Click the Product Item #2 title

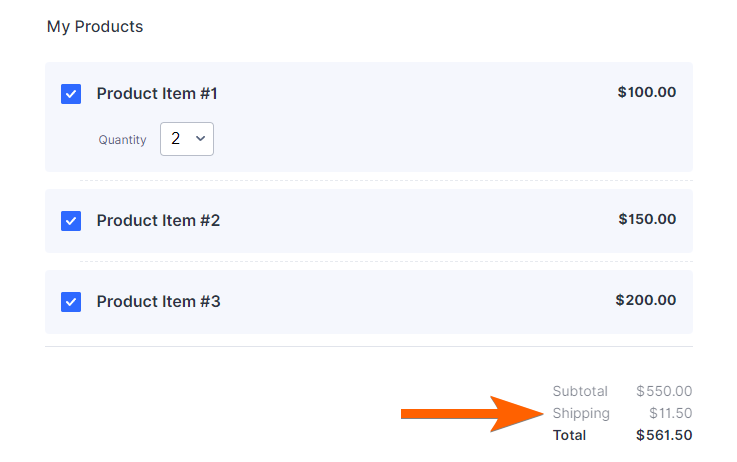coord(158,221)
